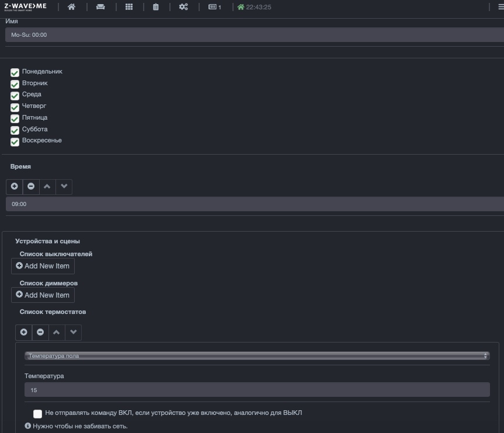Open the Температура пола thermostat dropdown
The height and width of the screenshot is (433, 504).
pyautogui.click(x=257, y=355)
